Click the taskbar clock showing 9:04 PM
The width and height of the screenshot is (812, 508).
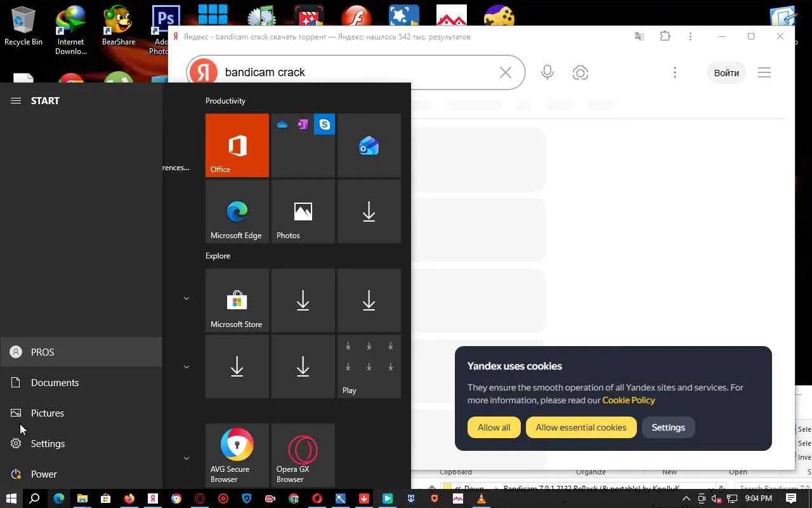(x=758, y=498)
